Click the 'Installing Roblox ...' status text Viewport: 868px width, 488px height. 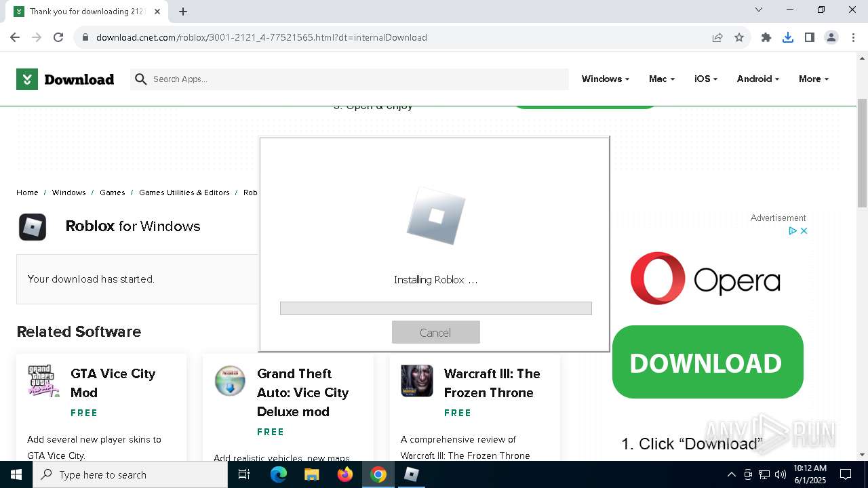(x=435, y=279)
